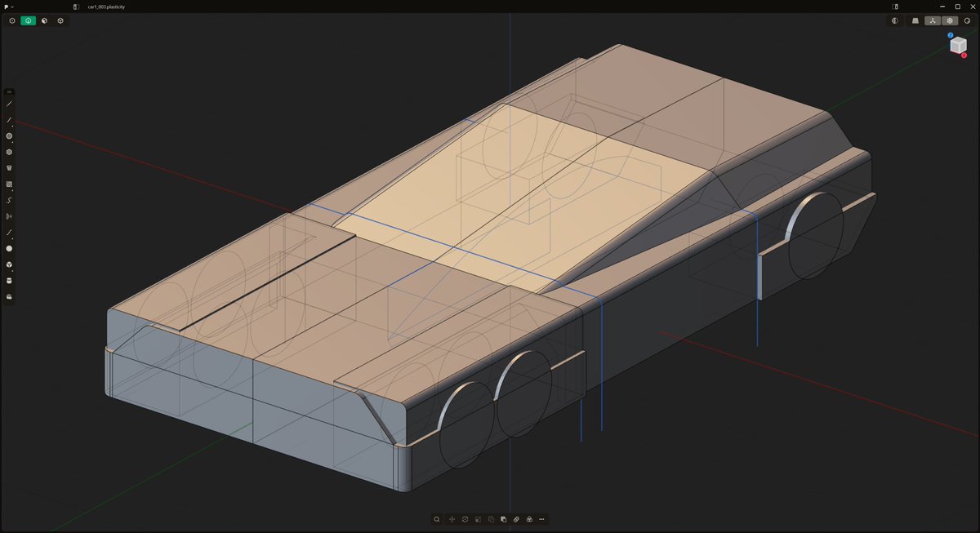Select the Circle sketch tool
The height and width of the screenshot is (533, 980).
[x=9, y=134]
